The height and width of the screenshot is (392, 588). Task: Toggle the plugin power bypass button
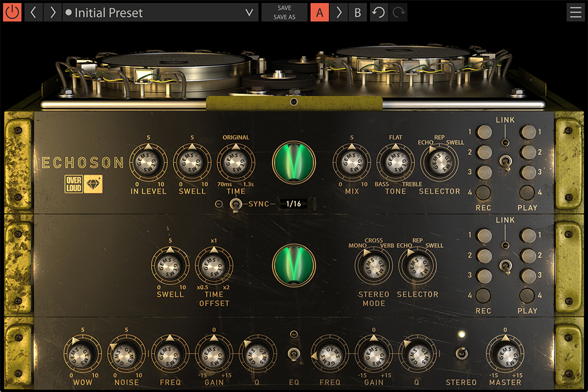point(12,12)
